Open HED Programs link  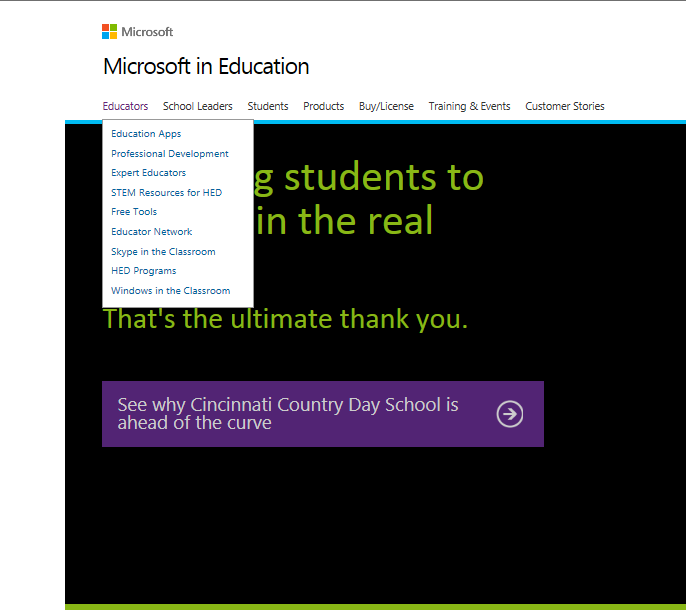(x=144, y=271)
